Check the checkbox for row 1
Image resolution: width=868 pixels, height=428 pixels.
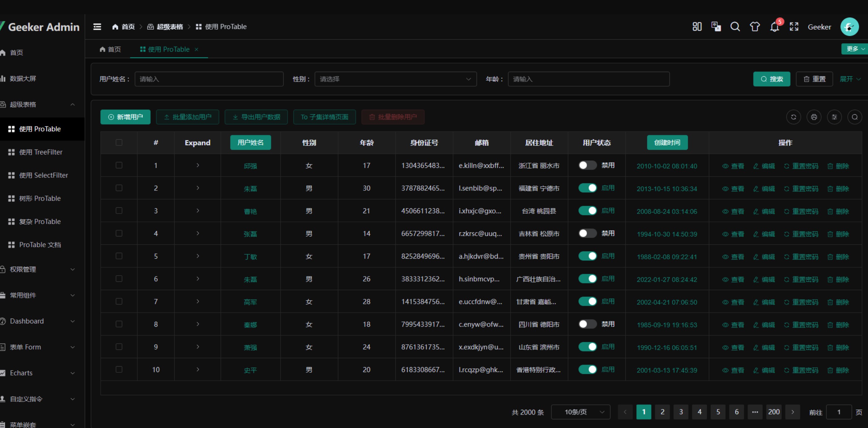(x=119, y=165)
